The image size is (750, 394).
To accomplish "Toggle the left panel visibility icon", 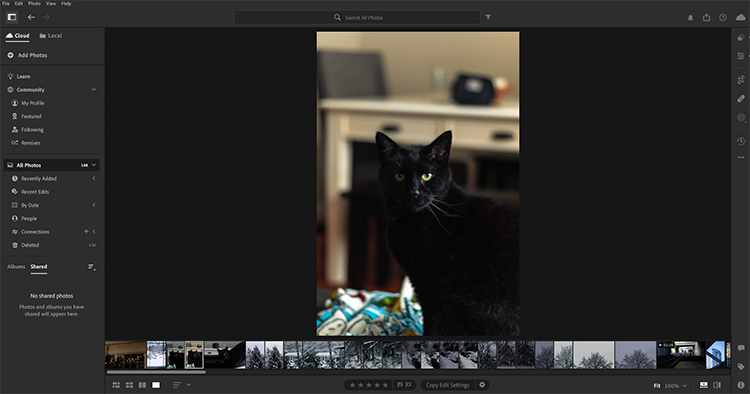I will 12,17.
